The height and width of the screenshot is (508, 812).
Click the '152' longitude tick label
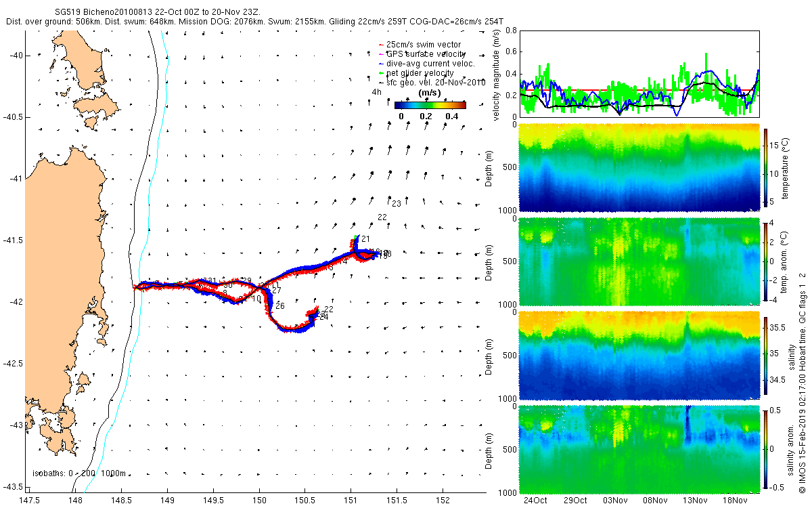point(442,501)
